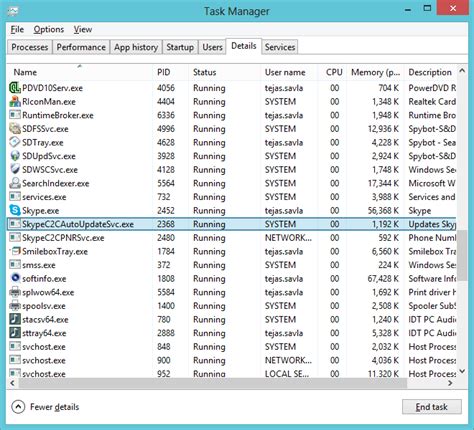Click the SkypeC2CAutoUpdateSvc.exe icon
This screenshot has width=474, height=430.
click(15, 224)
